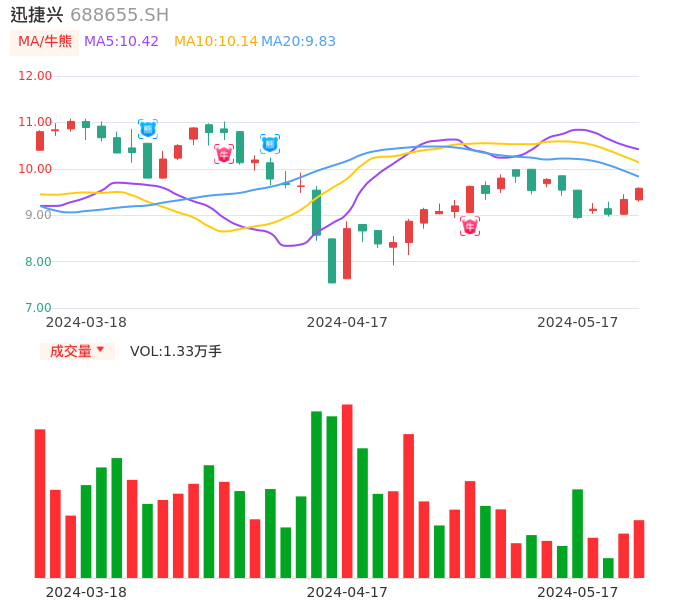Click the 7.00 price axis label

point(38,308)
